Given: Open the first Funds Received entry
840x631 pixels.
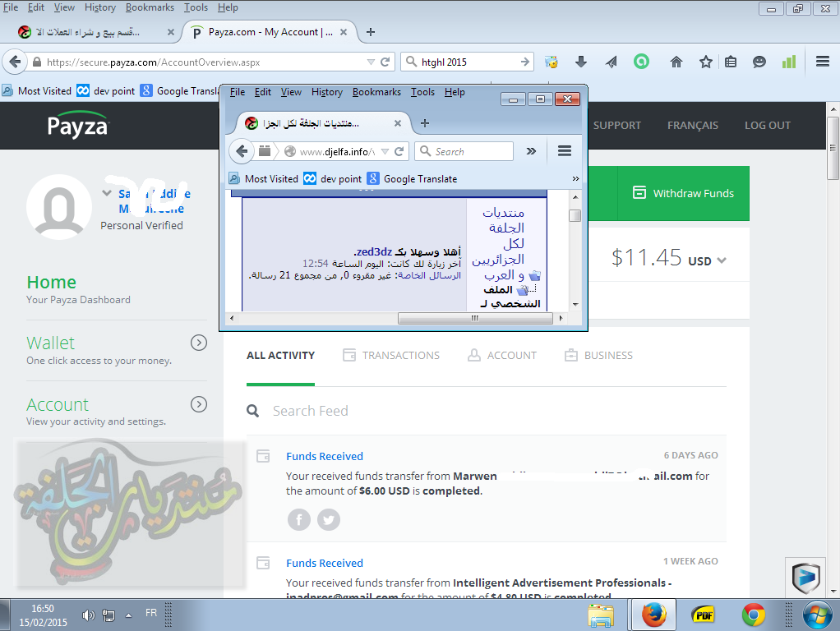Looking at the screenshot, I should 325,456.
